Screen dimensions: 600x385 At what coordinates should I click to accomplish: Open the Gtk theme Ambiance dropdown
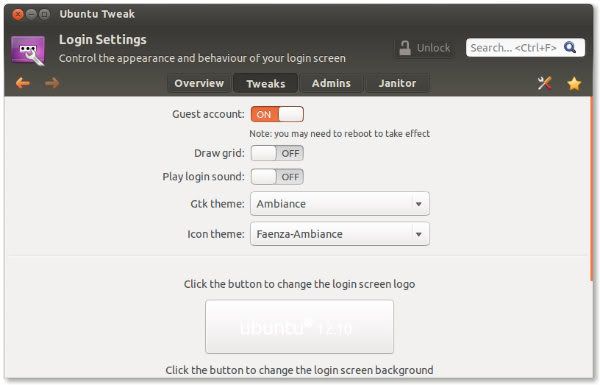[340, 204]
